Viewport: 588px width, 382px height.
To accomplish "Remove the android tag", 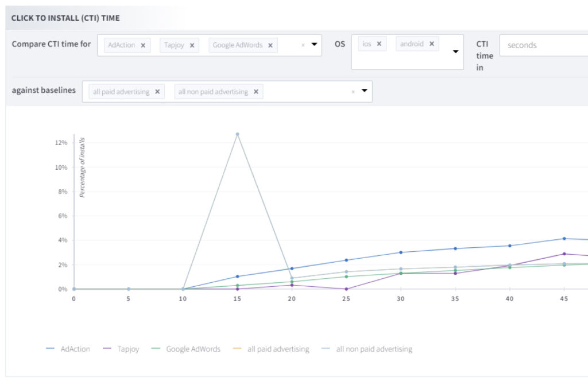I will 432,44.
